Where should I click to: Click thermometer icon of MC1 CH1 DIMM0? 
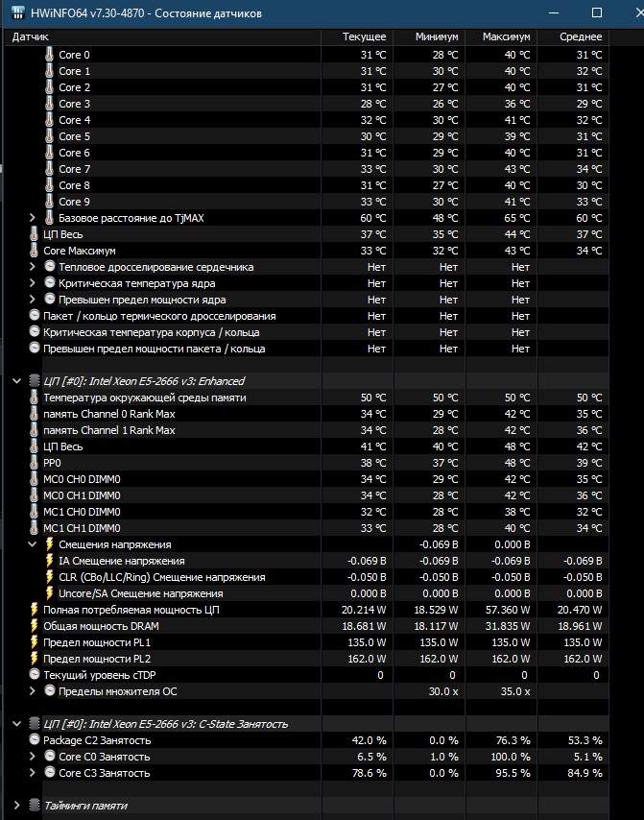coord(34,528)
